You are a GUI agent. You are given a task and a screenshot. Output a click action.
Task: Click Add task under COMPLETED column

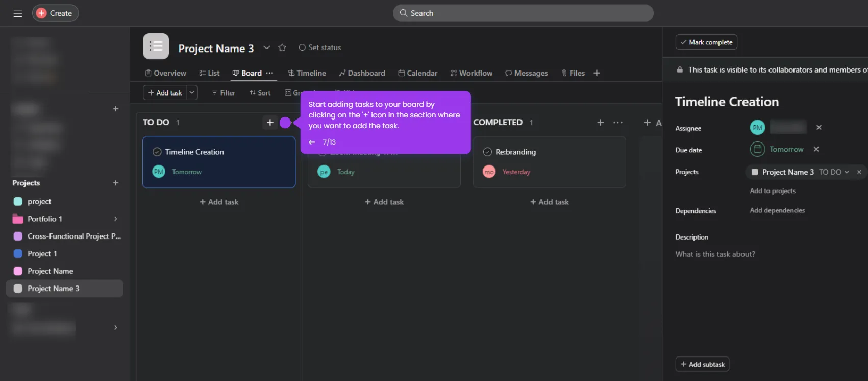click(x=550, y=202)
